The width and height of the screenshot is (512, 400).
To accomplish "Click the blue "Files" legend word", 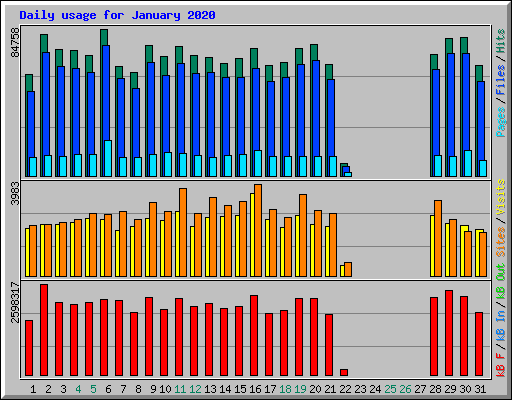I will [501, 80].
